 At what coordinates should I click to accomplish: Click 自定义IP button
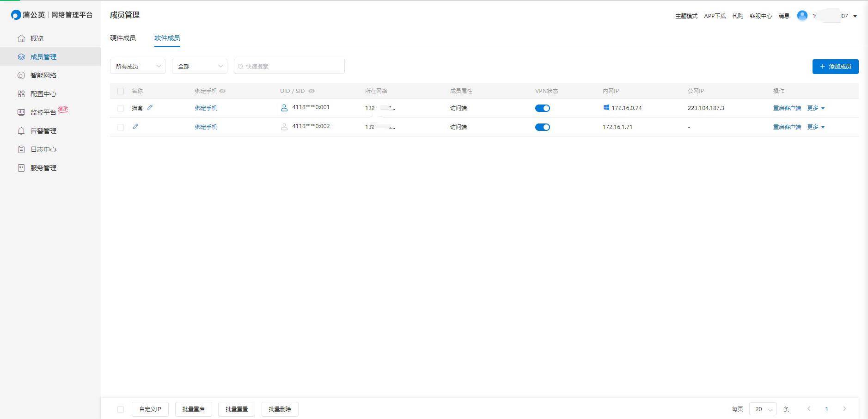click(150, 409)
